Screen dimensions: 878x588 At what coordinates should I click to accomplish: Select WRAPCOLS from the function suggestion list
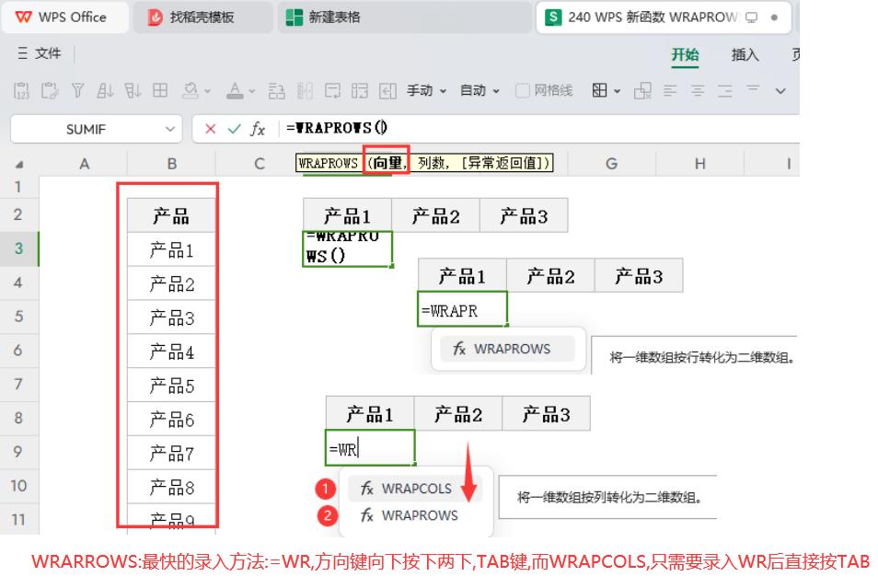coord(416,488)
